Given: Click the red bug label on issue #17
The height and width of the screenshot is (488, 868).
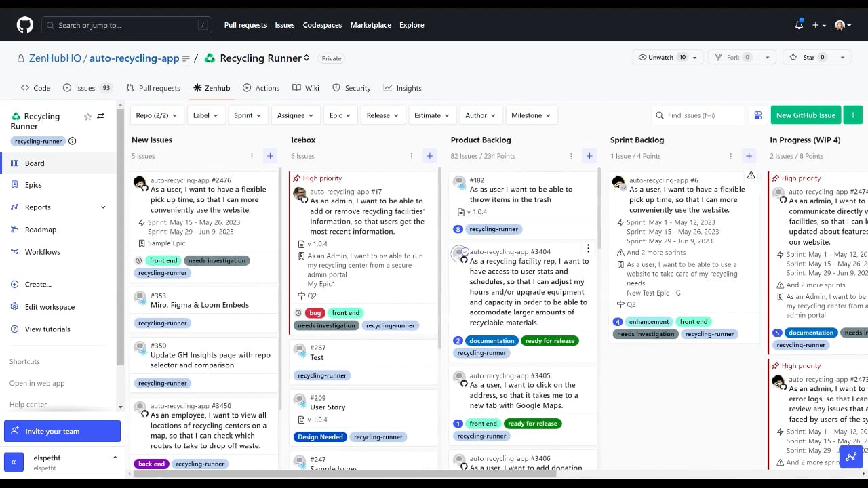Looking at the screenshot, I should 315,313.
